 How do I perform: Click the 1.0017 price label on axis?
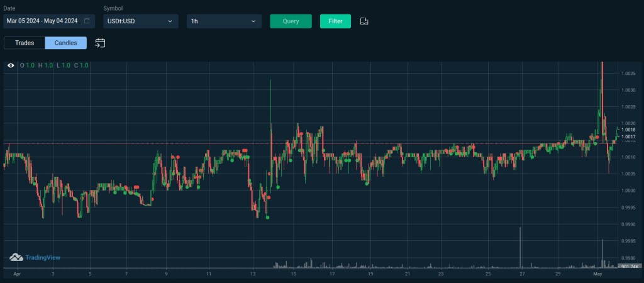(628, 136)
